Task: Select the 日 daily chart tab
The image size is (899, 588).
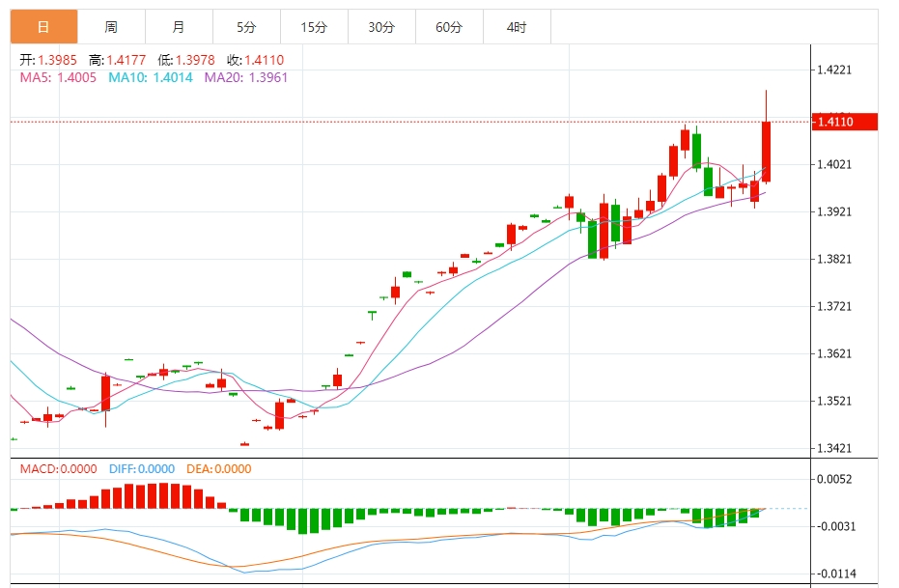Action: (x=43, y=28)
